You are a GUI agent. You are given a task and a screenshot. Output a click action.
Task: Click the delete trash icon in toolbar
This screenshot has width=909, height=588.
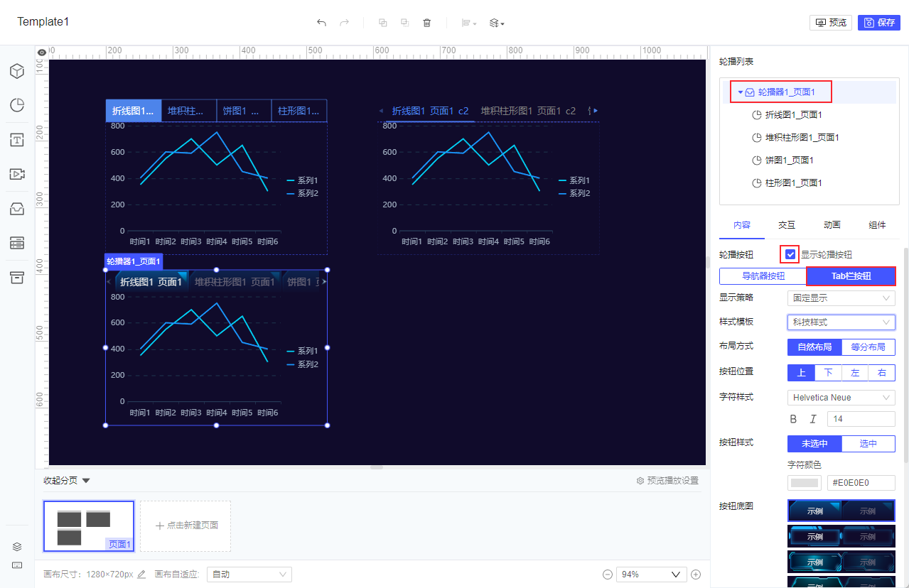tap(426, 23)
